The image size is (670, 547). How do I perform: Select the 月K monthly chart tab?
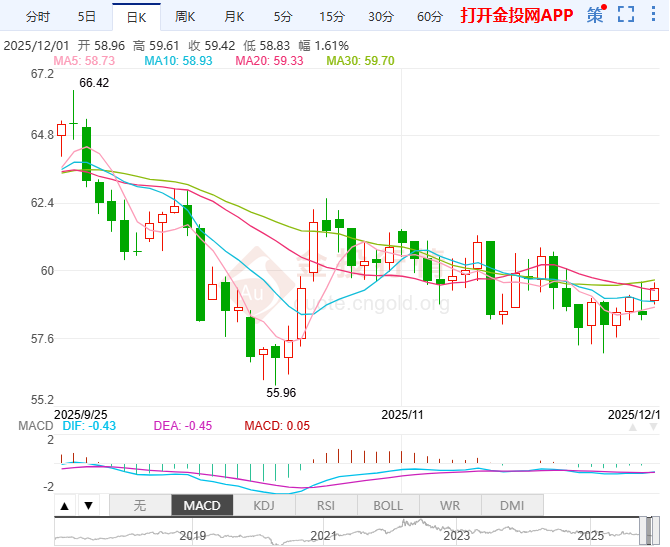click(234, 16)
